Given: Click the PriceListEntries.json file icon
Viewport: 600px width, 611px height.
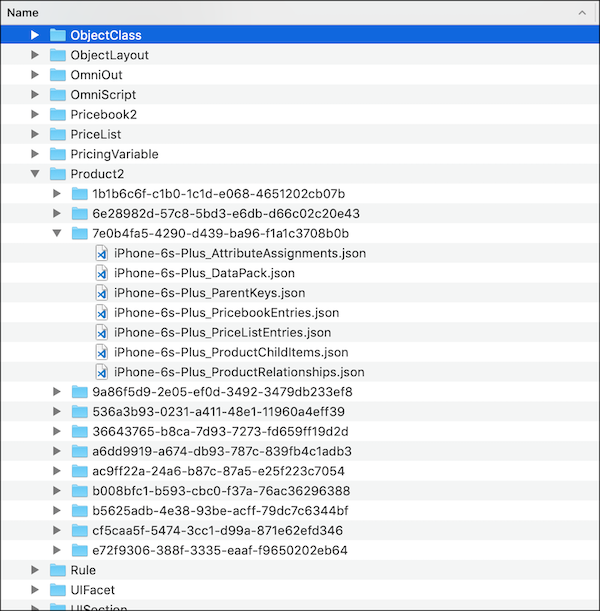Looking at the screenshot, I should [x=102, y=332].
